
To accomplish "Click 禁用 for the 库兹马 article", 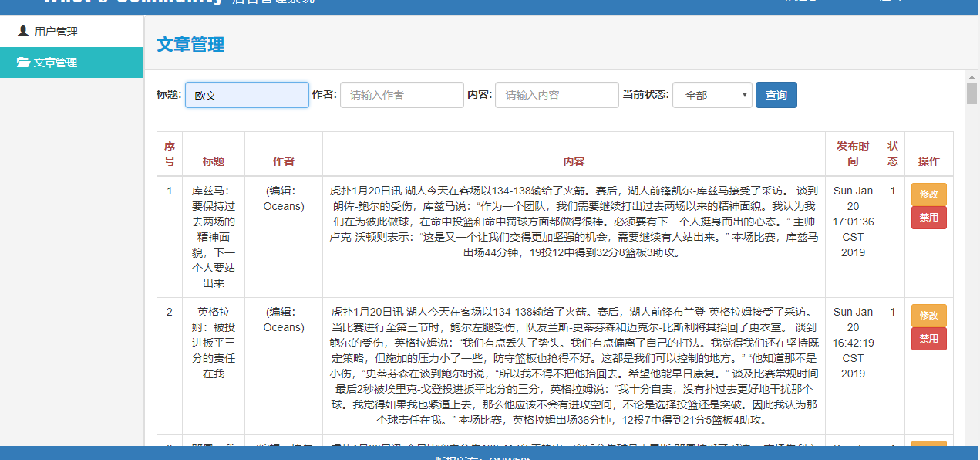I will [929, 218].
